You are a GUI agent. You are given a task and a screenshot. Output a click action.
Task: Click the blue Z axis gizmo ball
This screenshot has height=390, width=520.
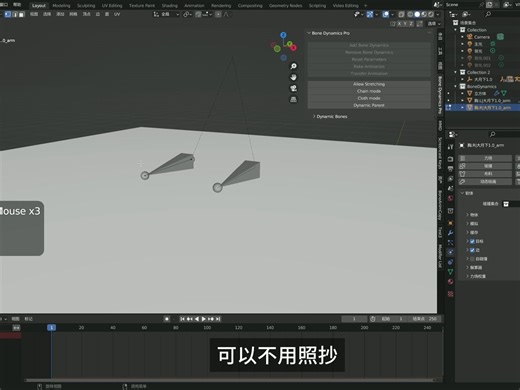(x=283, y=35)
